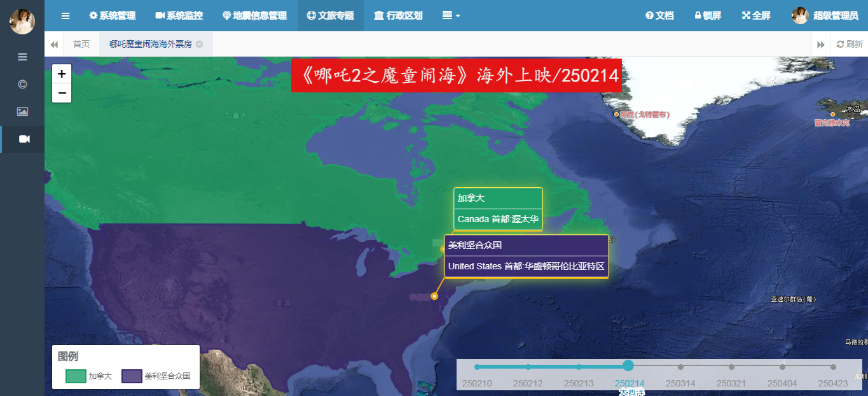The height and width of the screenshot is (396, 868).
Task: Select the 文旅专题 menu
Action: tap(330, 16)
